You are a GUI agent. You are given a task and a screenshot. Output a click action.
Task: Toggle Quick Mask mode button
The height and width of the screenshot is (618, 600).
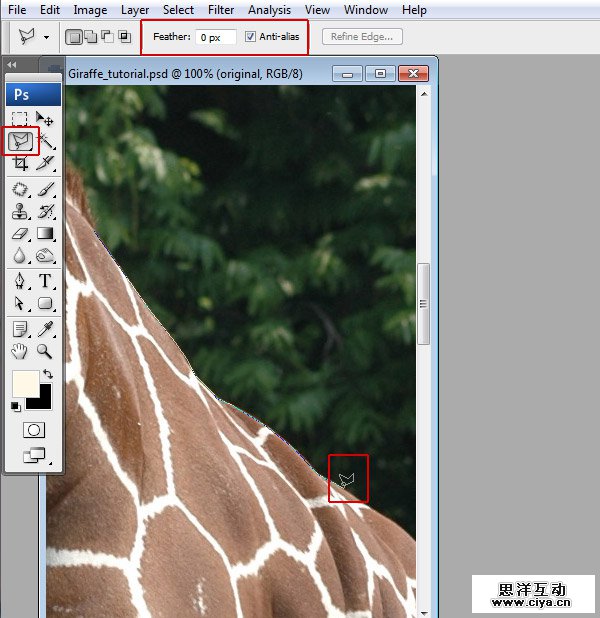[x=33, y=429]
